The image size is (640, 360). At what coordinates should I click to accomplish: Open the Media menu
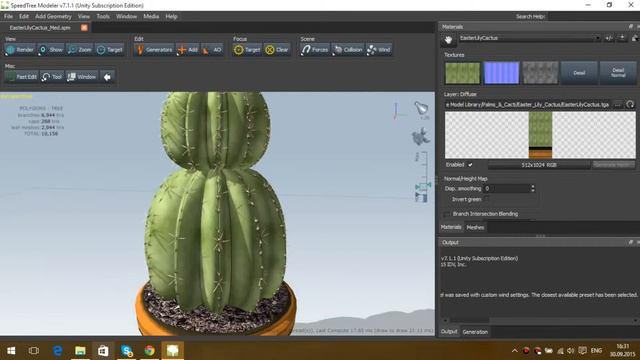(151, 16)
